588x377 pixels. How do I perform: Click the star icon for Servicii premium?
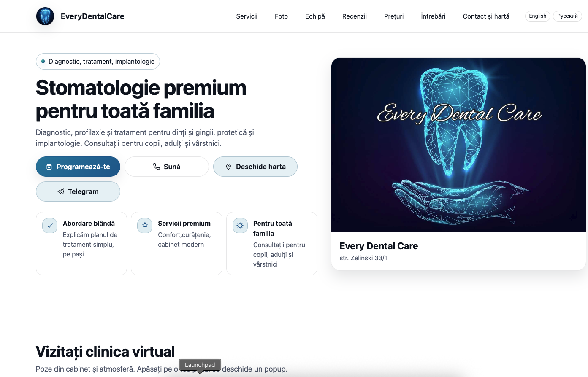click(x=145, y=226)
